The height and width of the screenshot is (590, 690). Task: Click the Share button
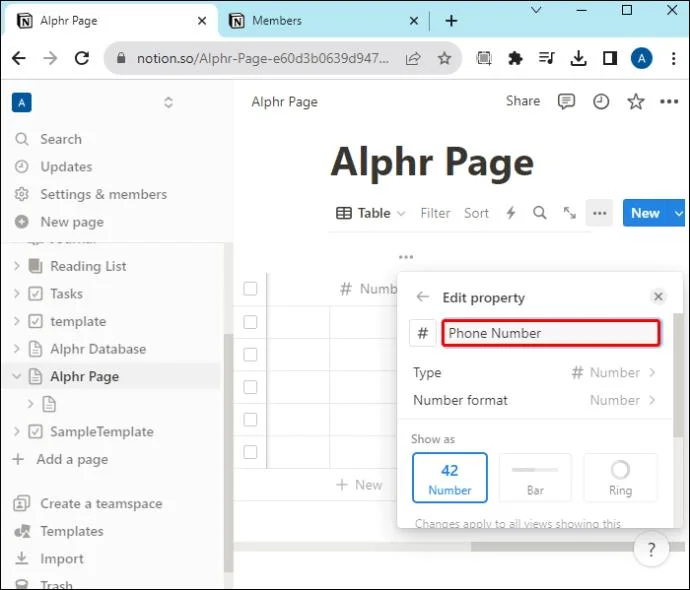click(523, 101)
